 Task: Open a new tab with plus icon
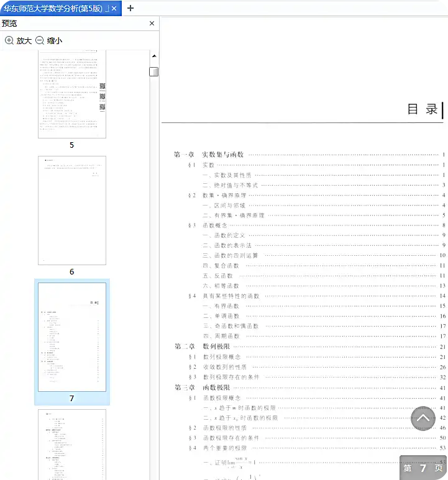tap(130, 8)
